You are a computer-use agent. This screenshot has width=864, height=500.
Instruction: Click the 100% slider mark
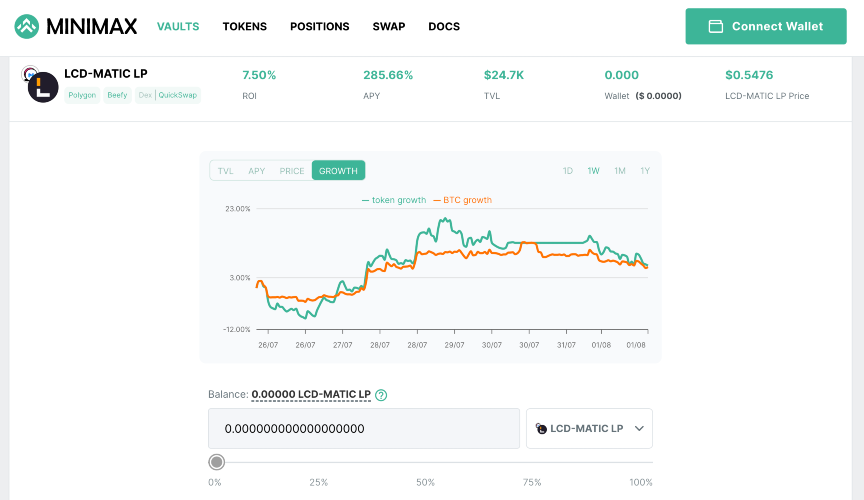pyautogui.click(x=641, y=482)
